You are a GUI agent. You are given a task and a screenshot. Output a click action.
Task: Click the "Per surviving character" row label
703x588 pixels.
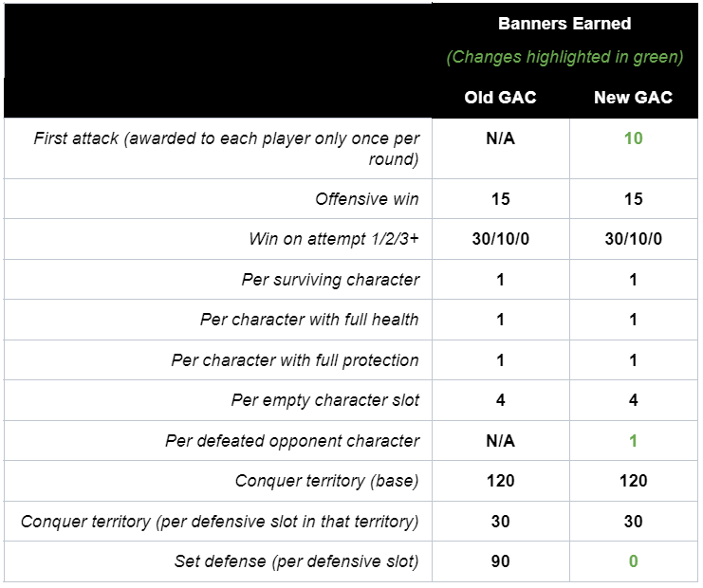(330, 280)
